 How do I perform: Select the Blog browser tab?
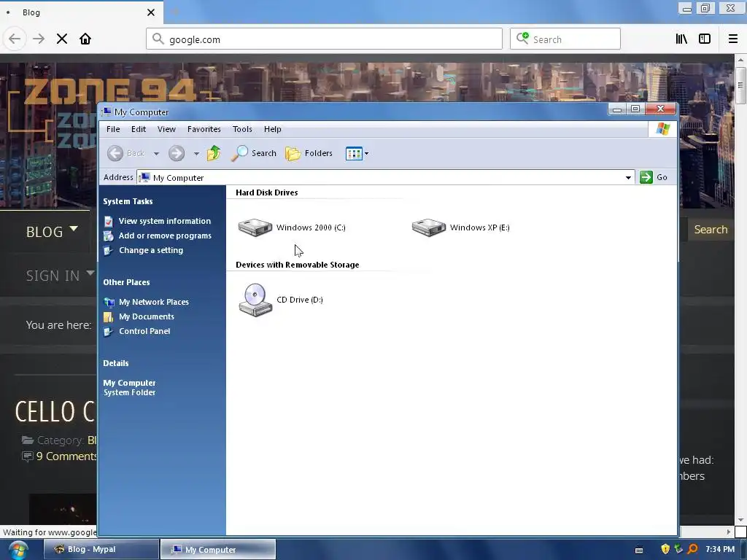coord(82,12)
